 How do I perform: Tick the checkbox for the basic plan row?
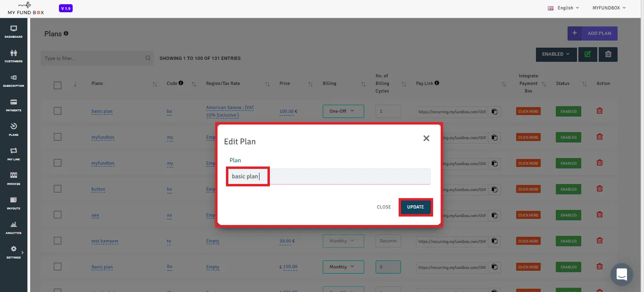(x=58, y=111)
